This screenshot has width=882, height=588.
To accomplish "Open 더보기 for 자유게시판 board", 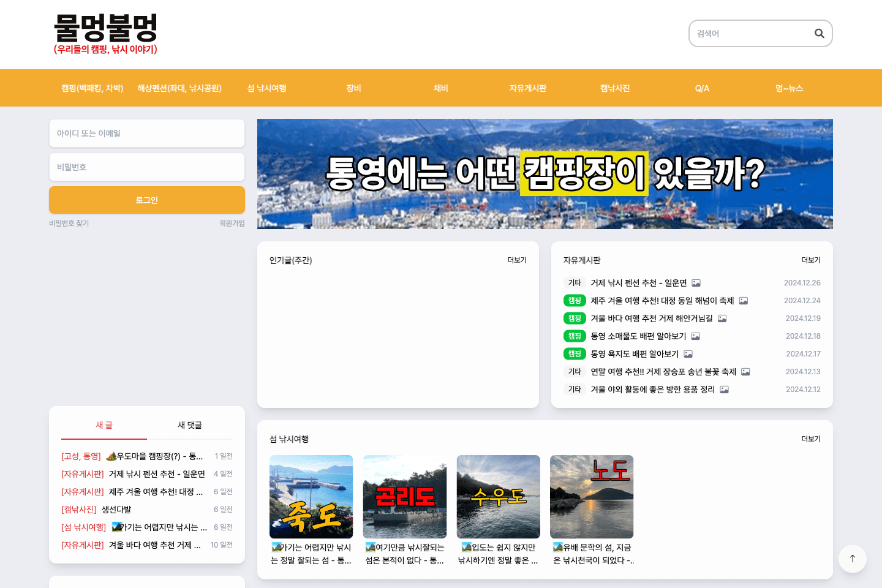I will 810,260.
